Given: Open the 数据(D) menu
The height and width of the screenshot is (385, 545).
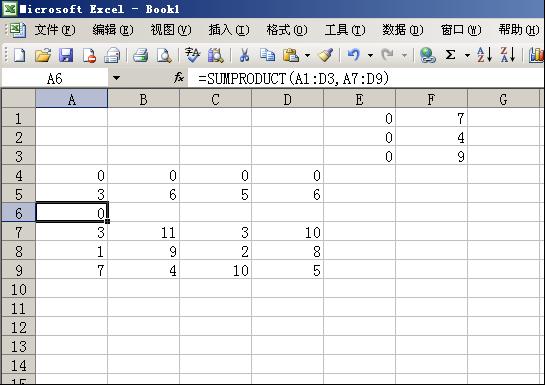Looking at the screenshot, I should pos(403,30).
